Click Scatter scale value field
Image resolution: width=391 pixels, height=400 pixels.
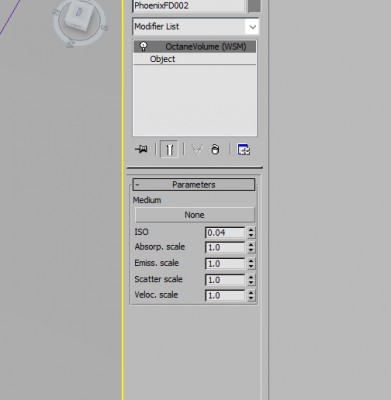coord(225,280)
